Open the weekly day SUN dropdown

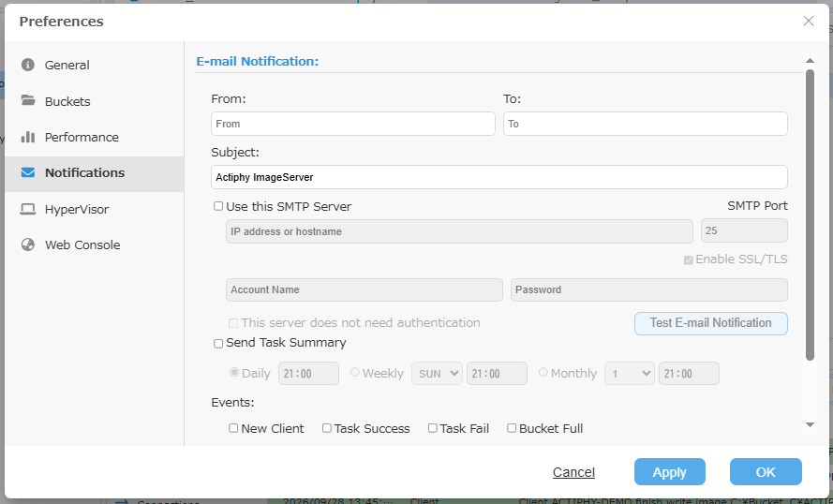coord(438,374)
